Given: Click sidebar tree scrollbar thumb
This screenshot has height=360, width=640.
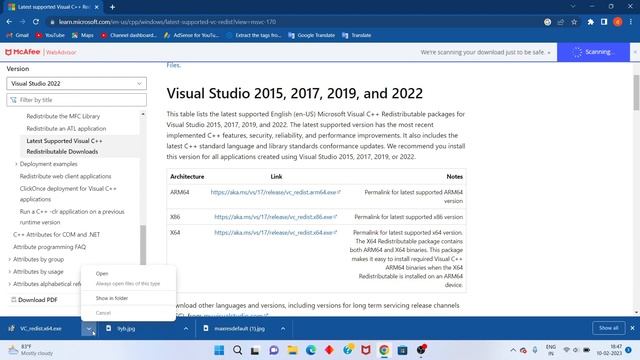Looking at the screenshot, I should (x=143, y=245).
